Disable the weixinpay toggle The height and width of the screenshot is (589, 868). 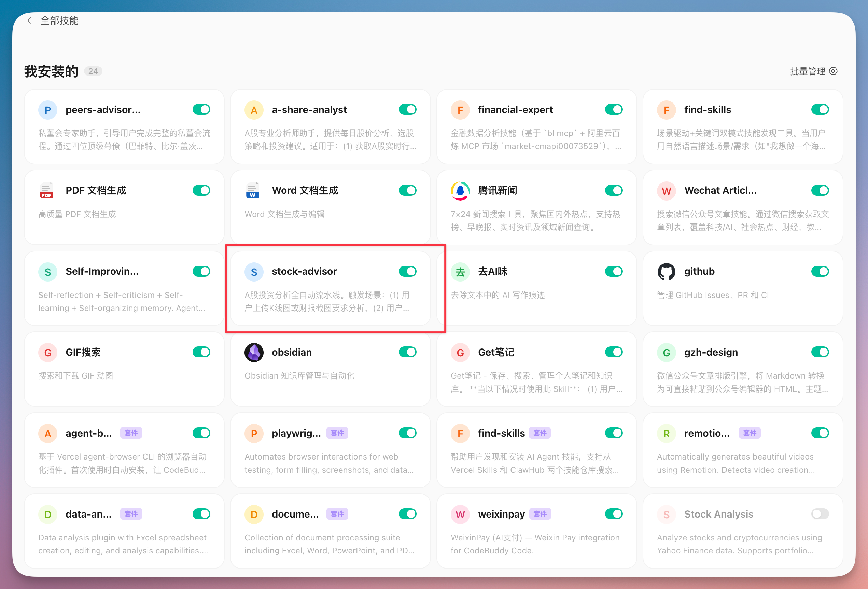point(614,514)
